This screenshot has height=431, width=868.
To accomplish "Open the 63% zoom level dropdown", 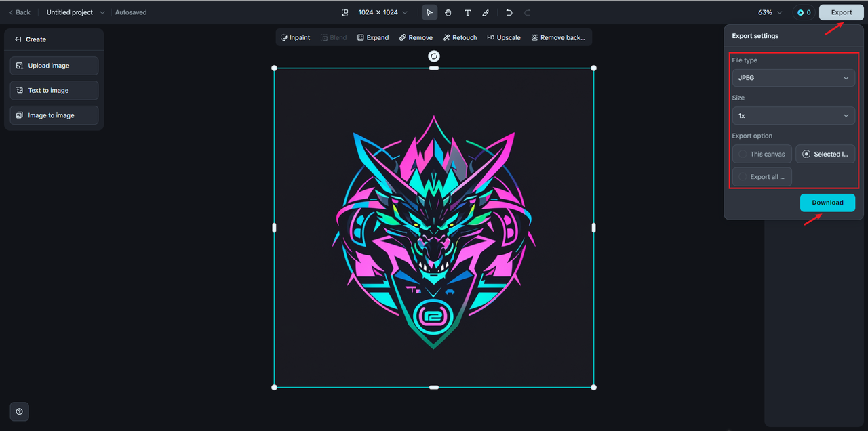I will [x=770, y=12].
